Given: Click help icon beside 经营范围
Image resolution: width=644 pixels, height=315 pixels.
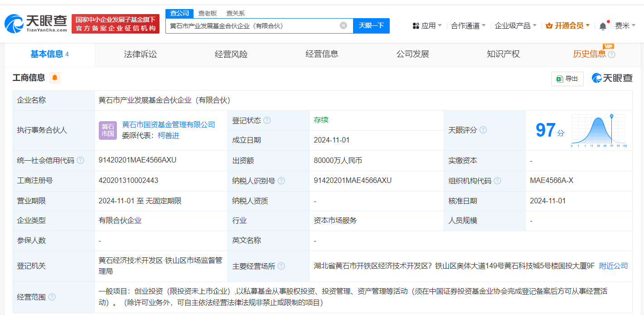Looking at the screenshot, I should [x=52, y=297].
